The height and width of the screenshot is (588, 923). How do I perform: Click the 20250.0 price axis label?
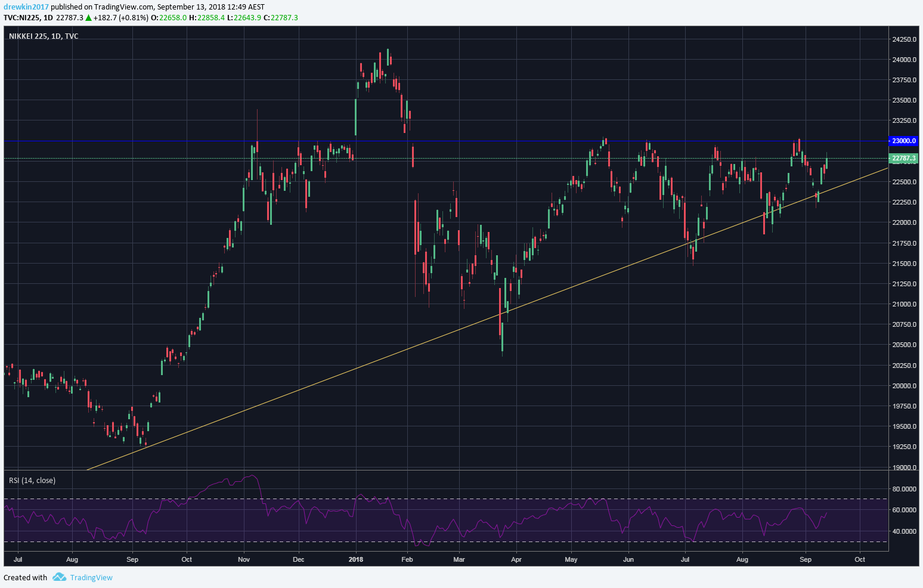point(905,366)
